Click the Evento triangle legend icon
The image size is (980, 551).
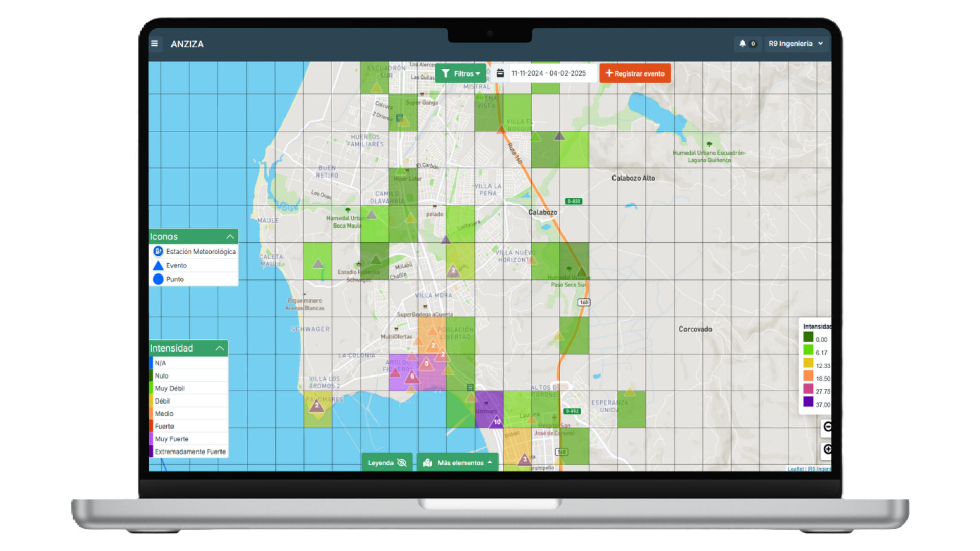click(158, 265)
